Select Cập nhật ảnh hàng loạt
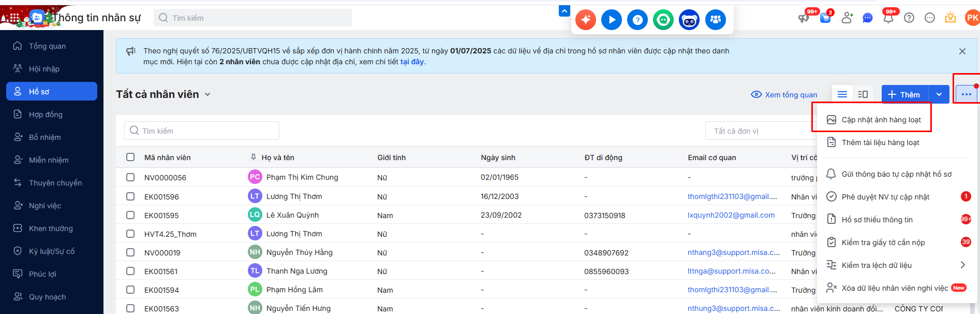 pos(881,120)
